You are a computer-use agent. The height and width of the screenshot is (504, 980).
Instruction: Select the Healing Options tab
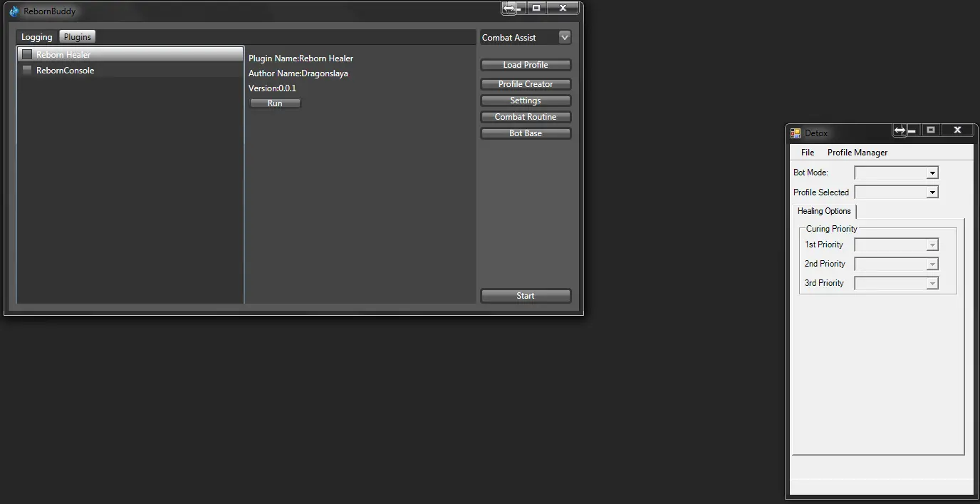point(824,211)
